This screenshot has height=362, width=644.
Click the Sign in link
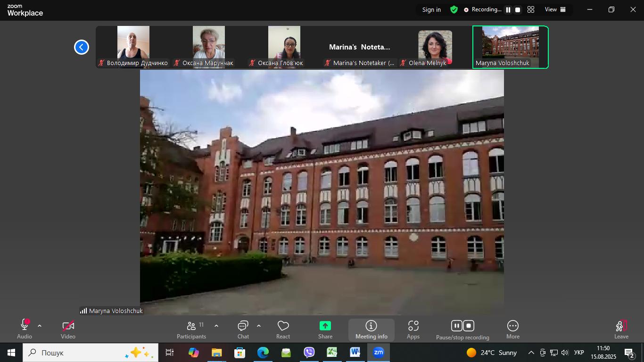pyautogui.click(x=431, y=9)
